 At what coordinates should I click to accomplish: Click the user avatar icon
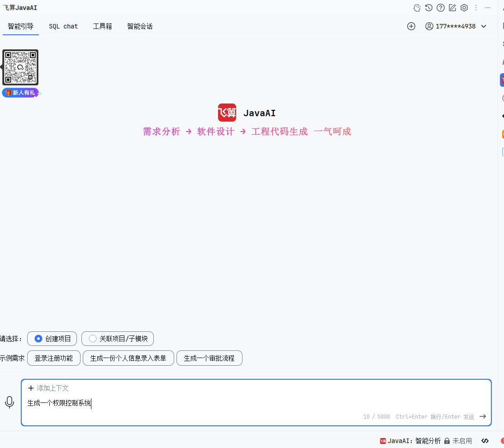(x=429, y=26)
